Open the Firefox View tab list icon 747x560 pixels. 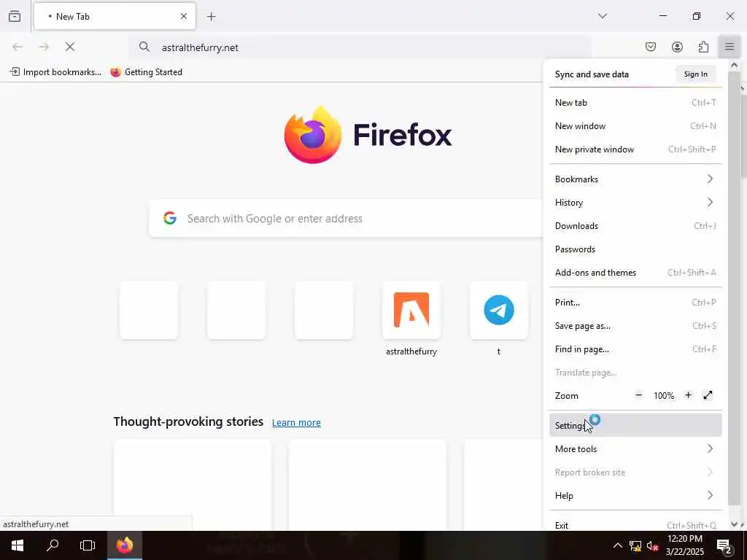point(15,16)
